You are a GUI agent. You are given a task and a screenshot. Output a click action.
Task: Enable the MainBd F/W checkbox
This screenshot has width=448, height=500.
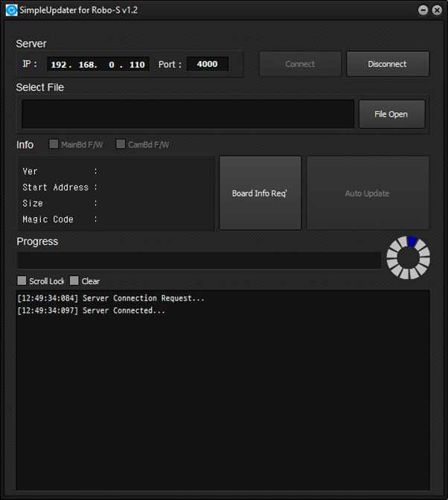coord(54,144)
